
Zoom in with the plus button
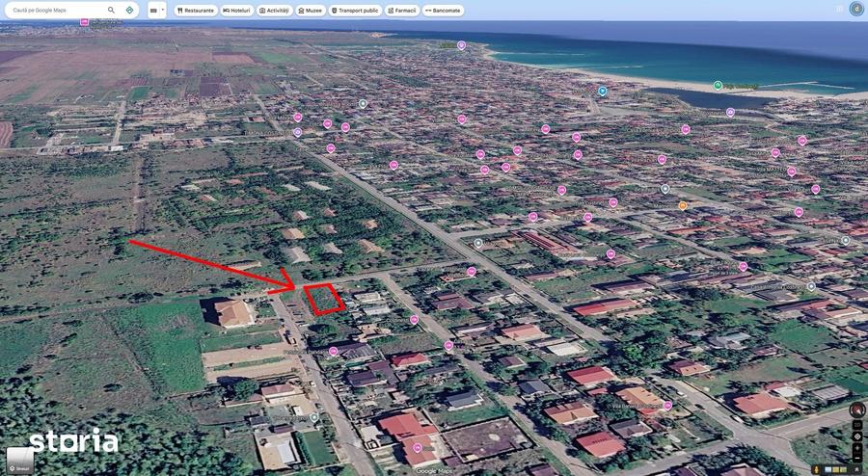coord(857,448)
